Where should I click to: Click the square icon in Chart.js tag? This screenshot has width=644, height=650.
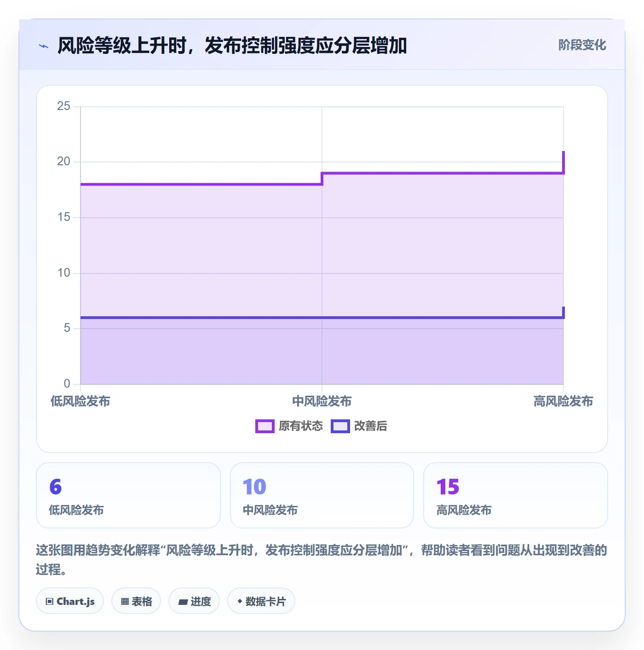tap(50, 602)
